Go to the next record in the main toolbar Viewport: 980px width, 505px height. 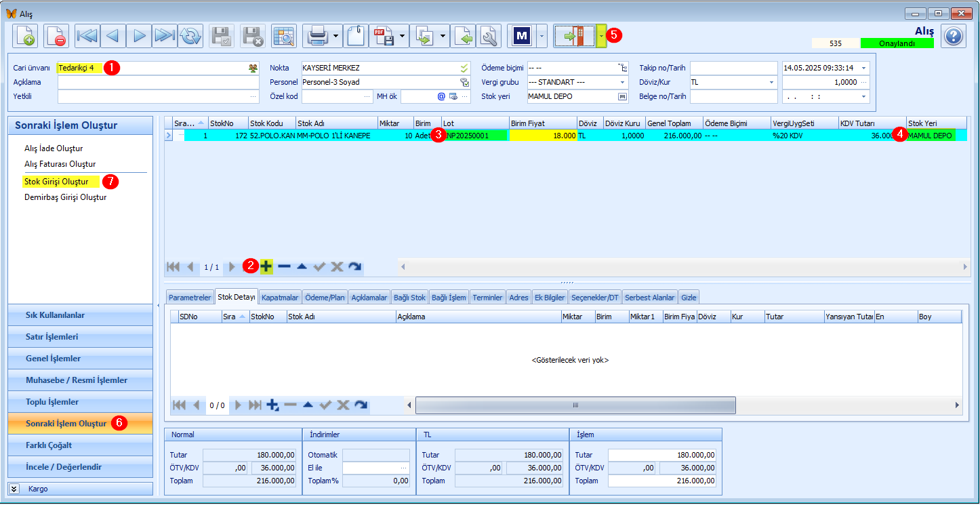139,35
